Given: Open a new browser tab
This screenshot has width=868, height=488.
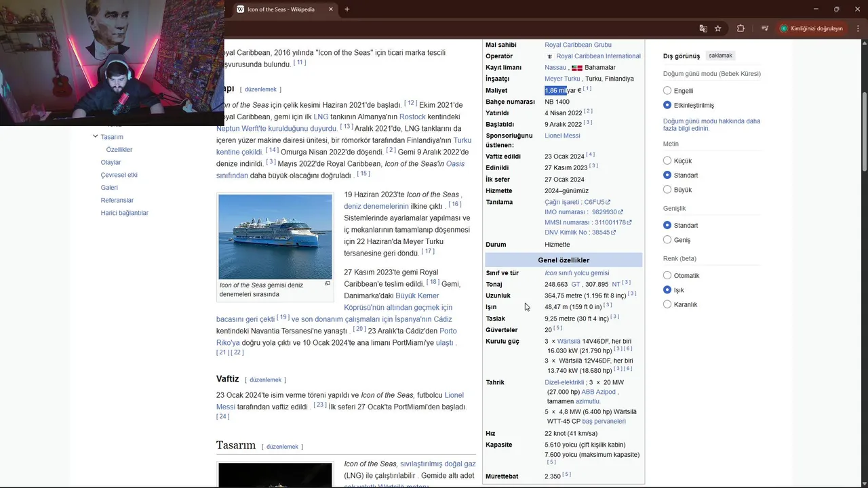Looking at the screenshot, I should (347, 9).
